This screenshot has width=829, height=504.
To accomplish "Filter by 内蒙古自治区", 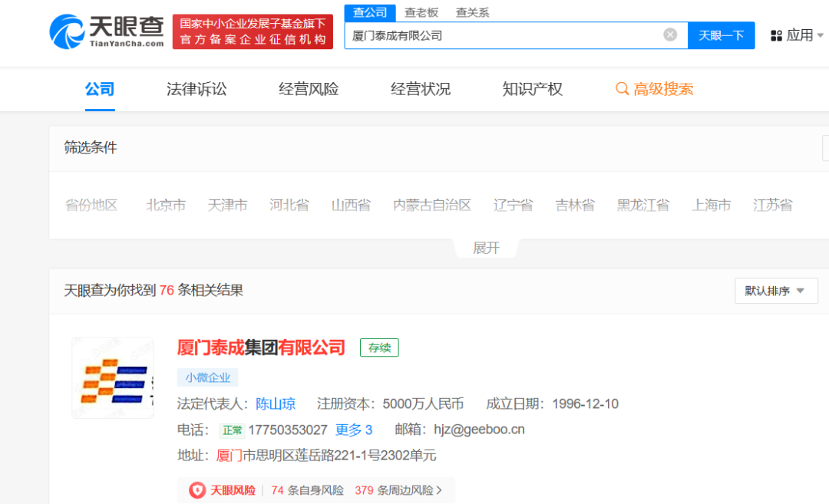I will click(432, 205).
